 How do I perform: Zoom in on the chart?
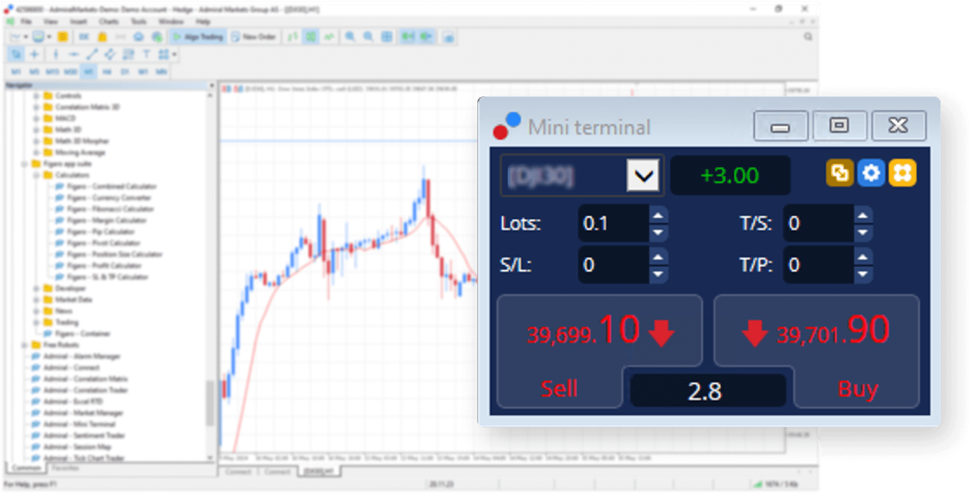[x=350, y=37]
